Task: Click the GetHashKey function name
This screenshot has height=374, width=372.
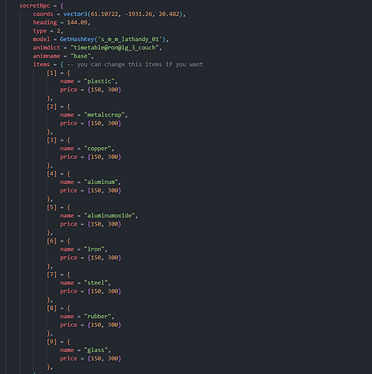Action: [x=77, y=39]
